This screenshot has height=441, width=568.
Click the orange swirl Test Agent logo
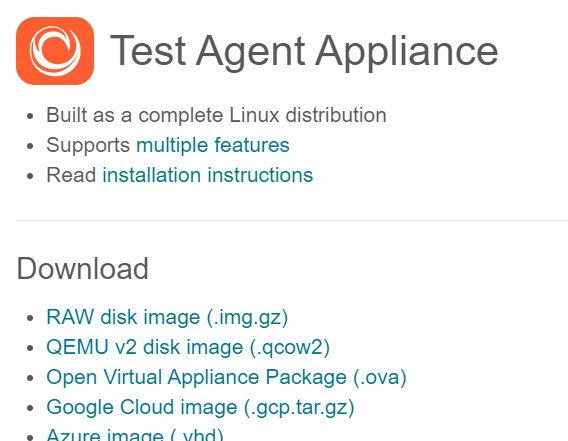(55, 51)
